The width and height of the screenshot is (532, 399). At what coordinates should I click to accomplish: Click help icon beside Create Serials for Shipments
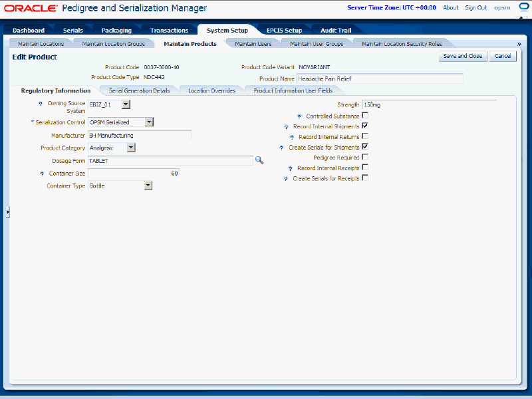tap(281, 148)
